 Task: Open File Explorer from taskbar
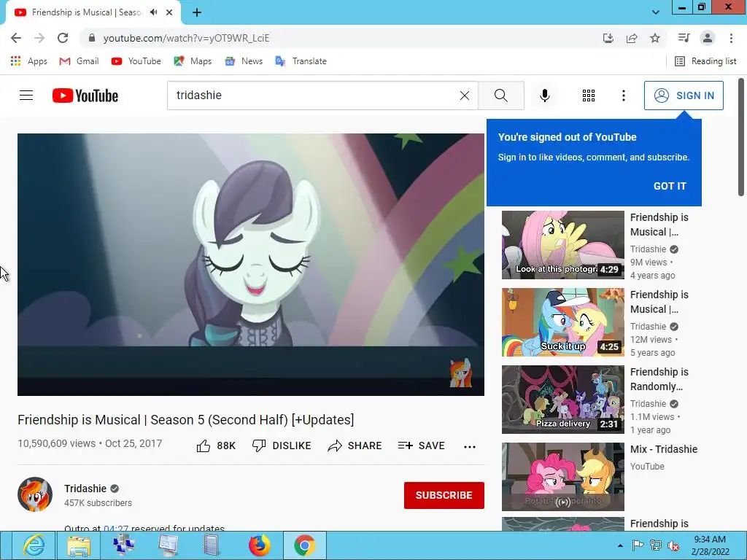pos(79,545)
